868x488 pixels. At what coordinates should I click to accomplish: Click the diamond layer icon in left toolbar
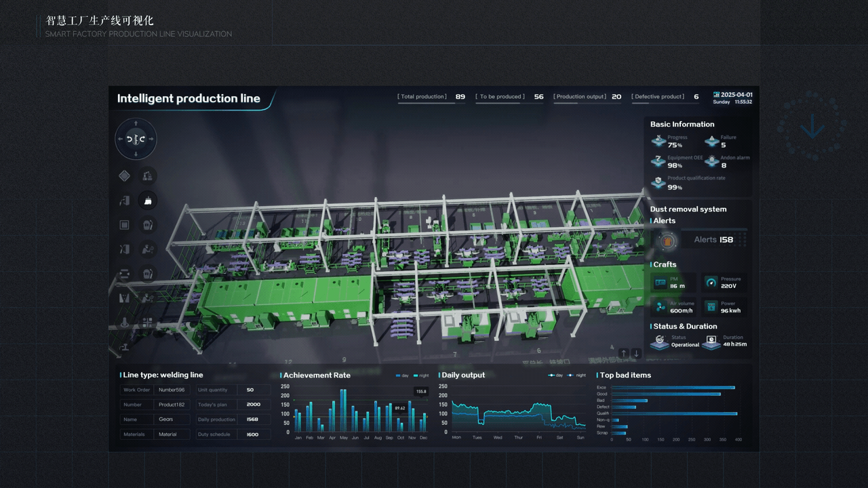pos(124,176)
